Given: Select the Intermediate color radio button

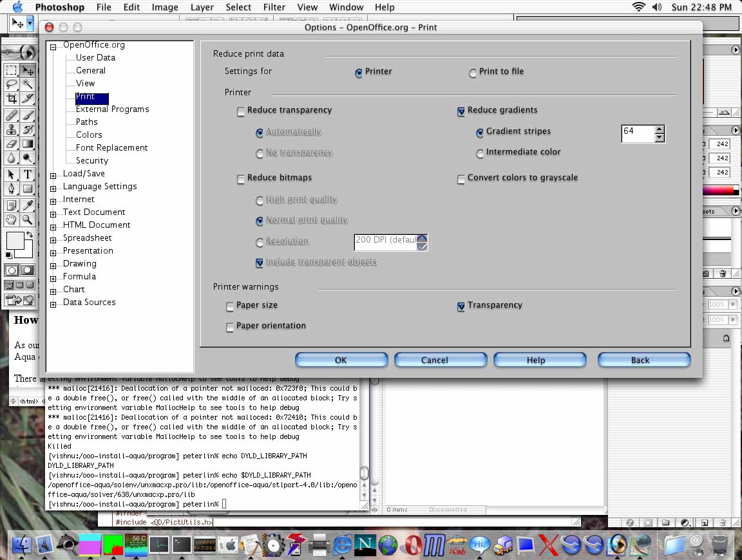Looking at the screenshot, I should tap(480, 153).
